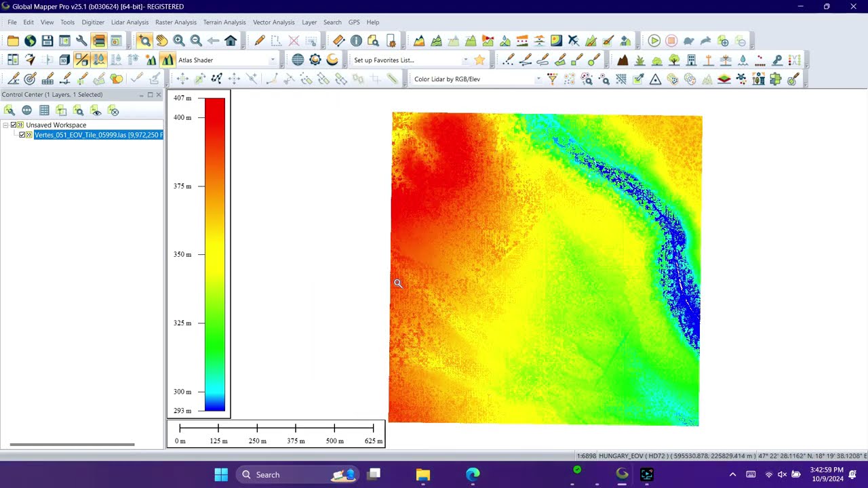The image size is (868, 488).
Task: Select the Pan hand tool
Action: 161,41
